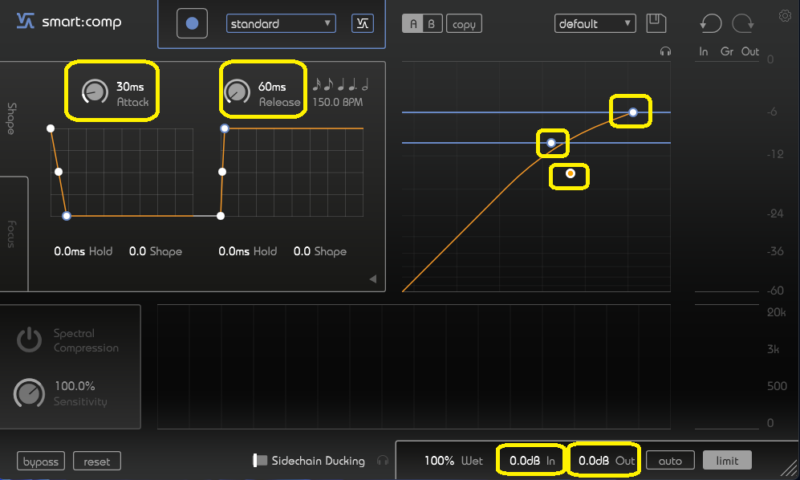Open the default preset dropdown
The height and width of the screenshot is (480, 800).
595,23
